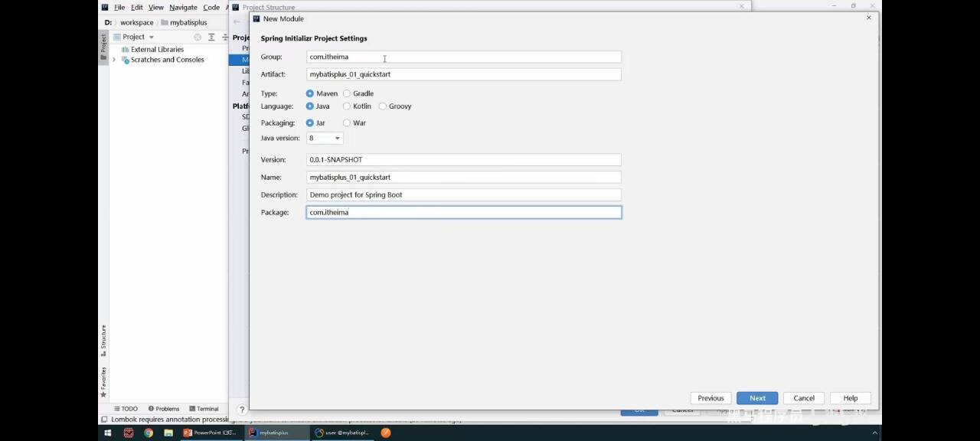Click the Project Structure back arrow
980x441 pixels.
click(237, 21)
